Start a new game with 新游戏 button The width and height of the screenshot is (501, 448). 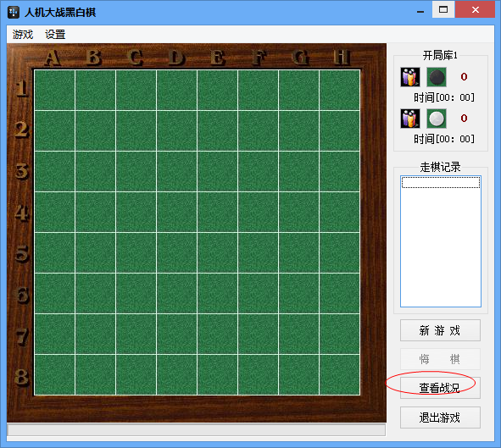coord(440,330)
